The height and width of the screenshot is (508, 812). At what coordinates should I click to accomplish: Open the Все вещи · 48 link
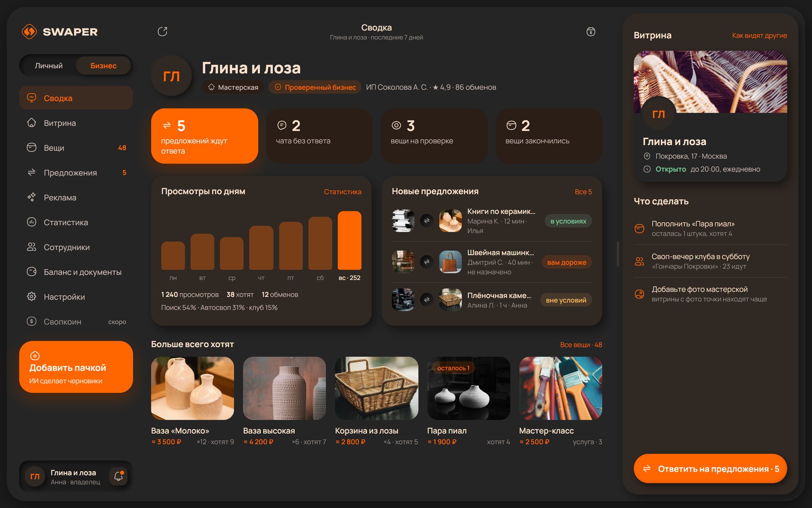[x=581, y=345]
